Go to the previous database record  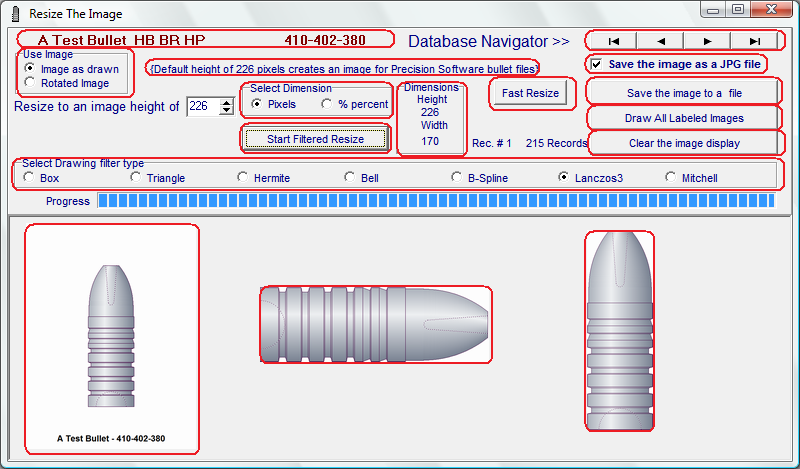(661, 41)
